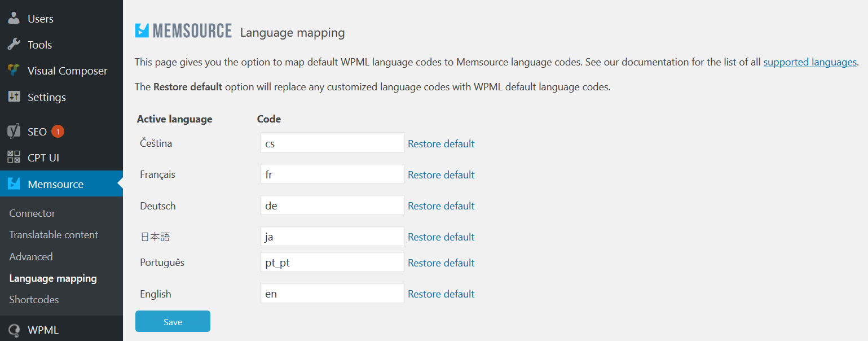
Task: Restore default code for Deutsch
Action: [x=441, y=206]
